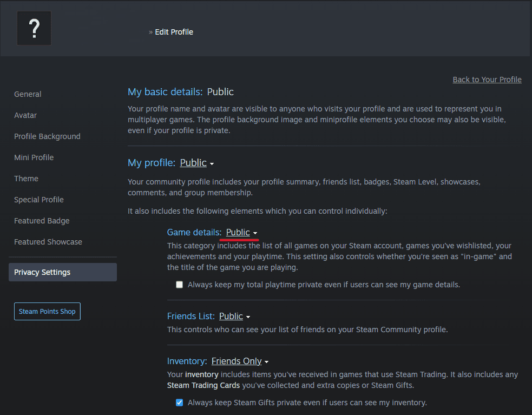Click the Friends List label
This screenshot has height=415, width=532.
point(191,316)
